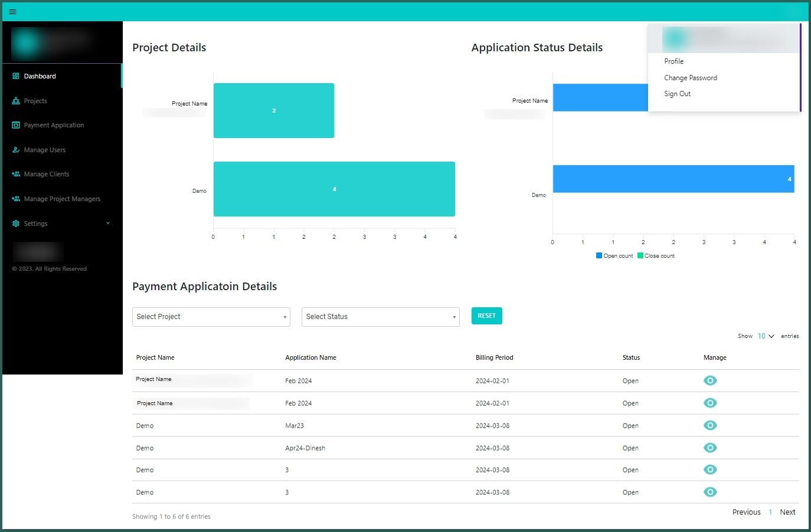Screen dimensions: 811x532
Task: Open the Select Status dropdown
Action: tap(380, 317)
